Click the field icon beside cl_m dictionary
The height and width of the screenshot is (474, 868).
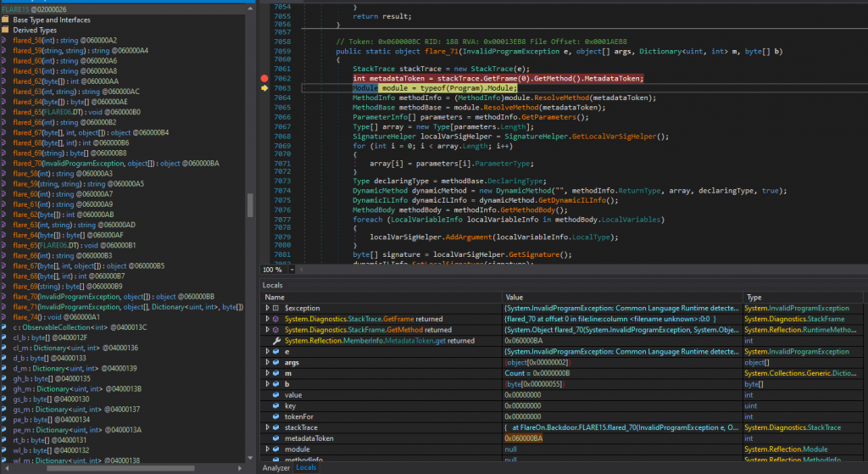point(6,348)
